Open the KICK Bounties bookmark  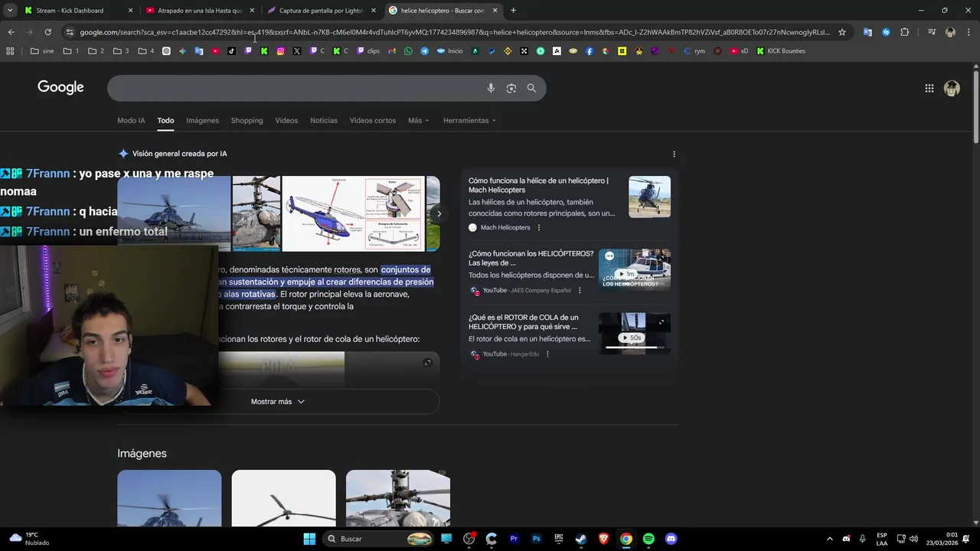pyautogui.click(x=781, y=51)
